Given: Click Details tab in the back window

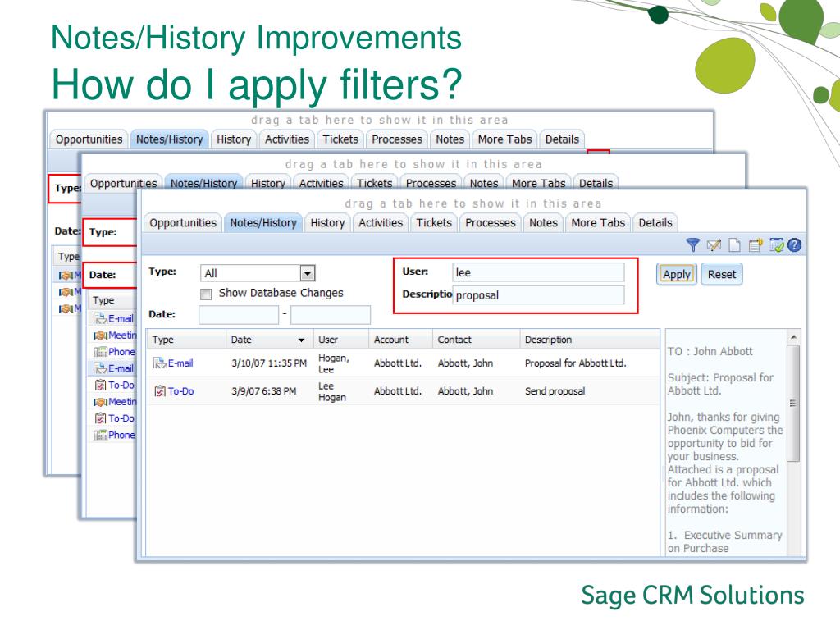Looking at the screenshot, I should coord(562,139).
